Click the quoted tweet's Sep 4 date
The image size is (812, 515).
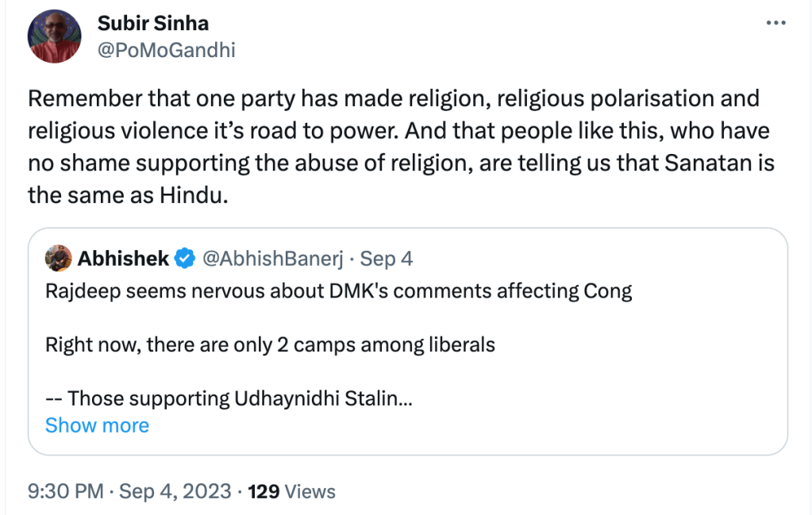[387, 258]
